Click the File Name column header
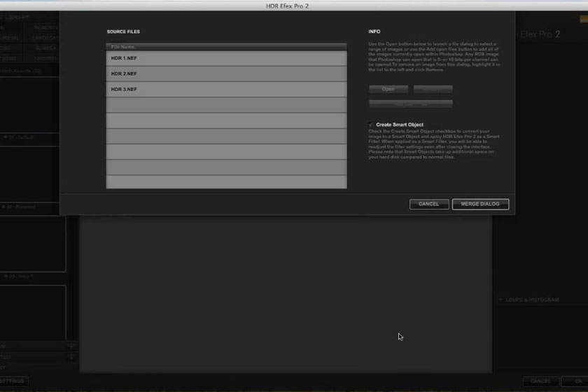This screenshot has height=392, width=588. pyautogui.click(x=226, y=47)
